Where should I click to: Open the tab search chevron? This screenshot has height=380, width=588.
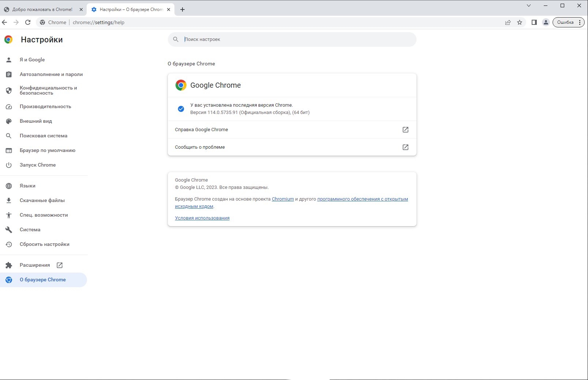tap(529, 5)
